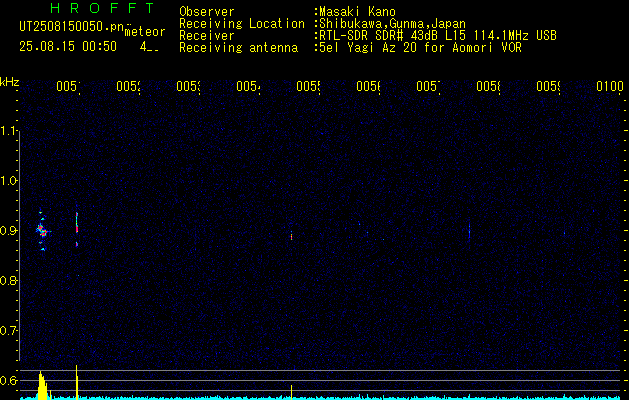Screen dimensions: 629x400
Task: Click the 0056 time marker
Action: 369,86
